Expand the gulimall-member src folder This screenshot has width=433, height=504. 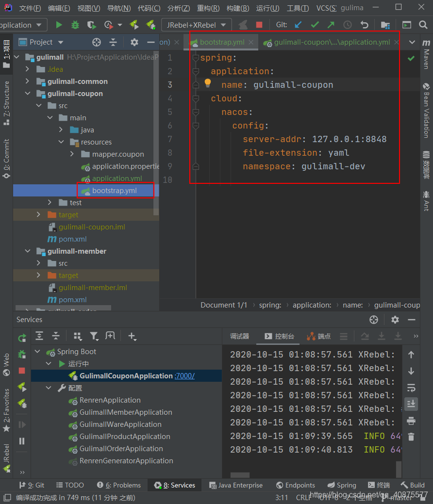[38, 263]
